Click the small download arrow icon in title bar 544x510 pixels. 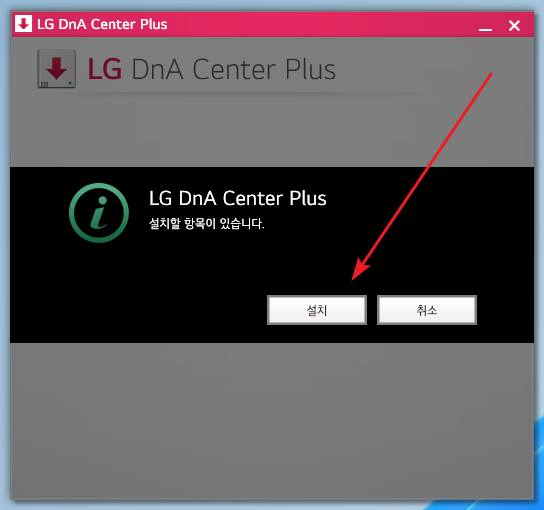pos(23,24)
